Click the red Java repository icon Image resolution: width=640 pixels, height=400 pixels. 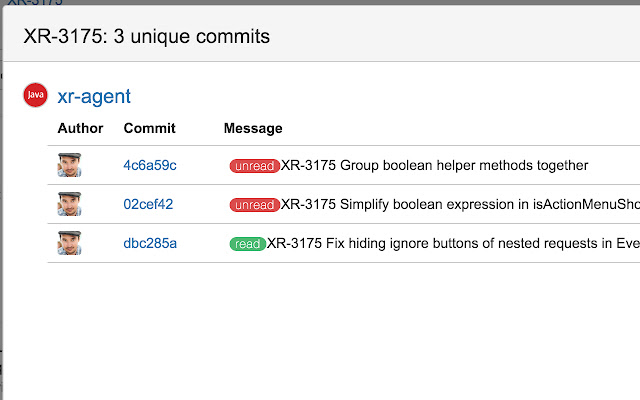pyautogui.click(x=35, y=95)
